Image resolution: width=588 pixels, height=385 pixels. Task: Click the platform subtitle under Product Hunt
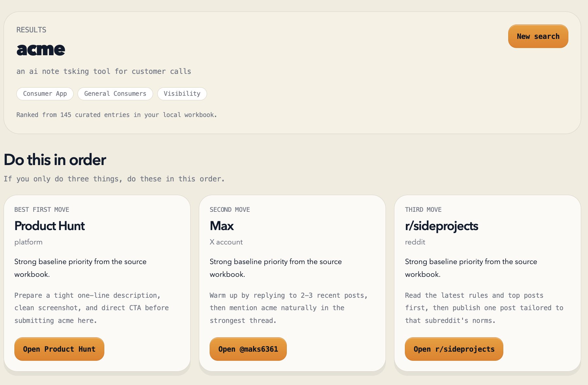point(28,242)
